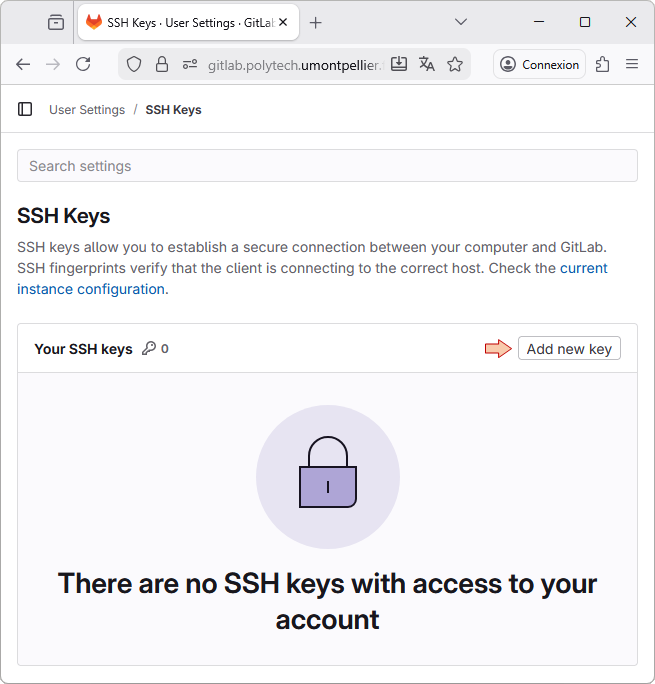Focus the Search settings input field
655x684 pixels.
(327, 166)
